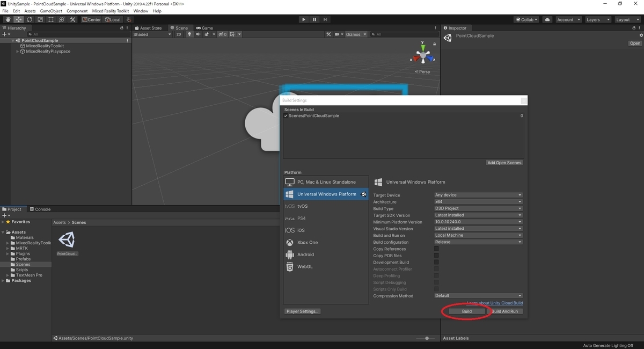Select the Scale tool in the toolbar
This screenshot has height=349, width=644.
pos(40,19)
